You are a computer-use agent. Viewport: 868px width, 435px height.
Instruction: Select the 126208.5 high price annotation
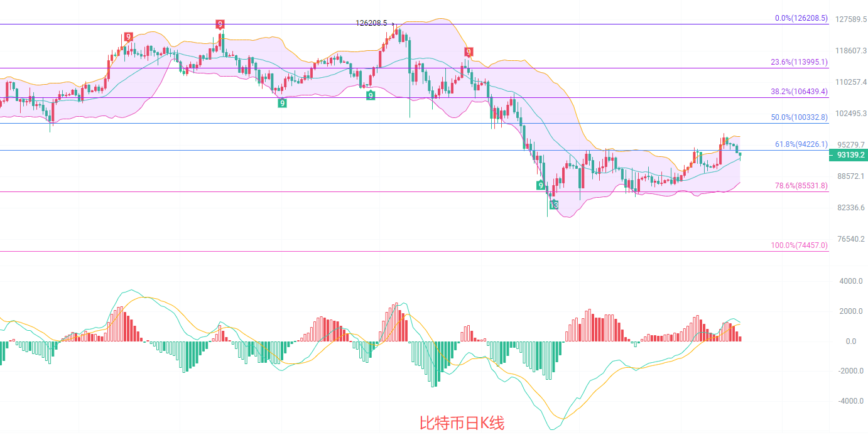(371, 23)
